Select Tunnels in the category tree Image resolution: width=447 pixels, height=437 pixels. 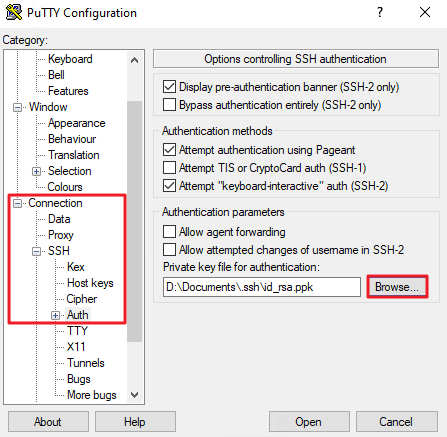coord(86,363)
